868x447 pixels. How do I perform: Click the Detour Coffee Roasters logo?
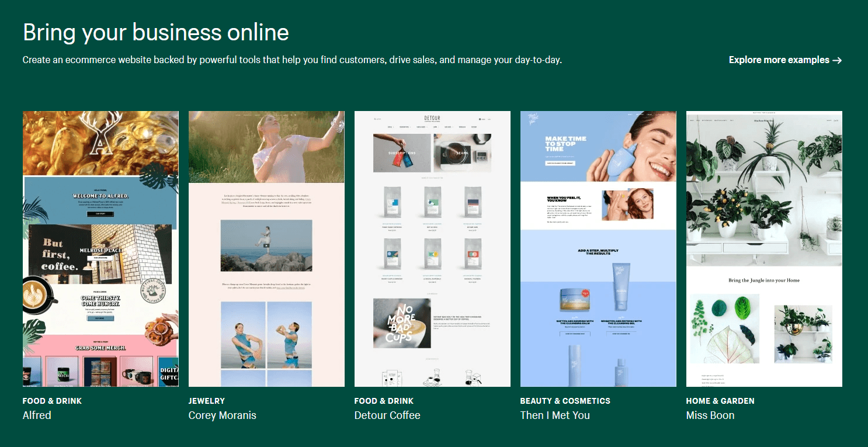pos(432,119)
